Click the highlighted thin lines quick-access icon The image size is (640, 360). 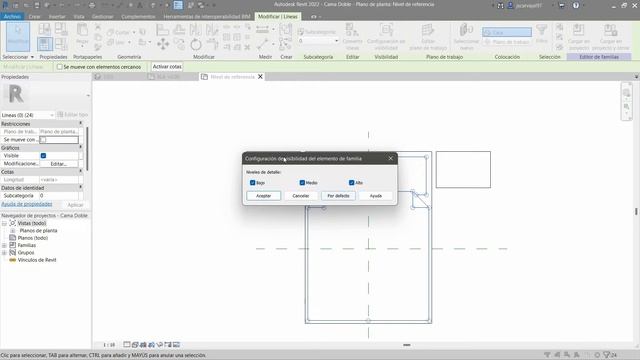[x=178, y=5]
